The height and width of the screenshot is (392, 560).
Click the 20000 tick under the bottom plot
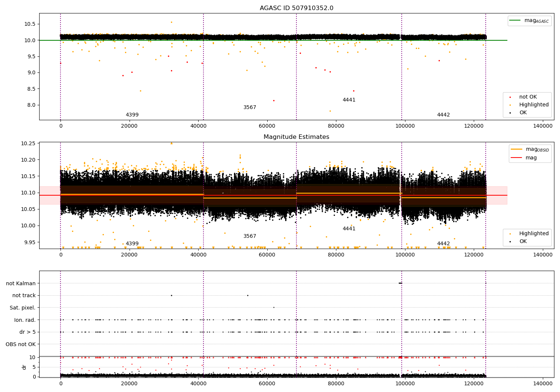[x=130, y=383]
